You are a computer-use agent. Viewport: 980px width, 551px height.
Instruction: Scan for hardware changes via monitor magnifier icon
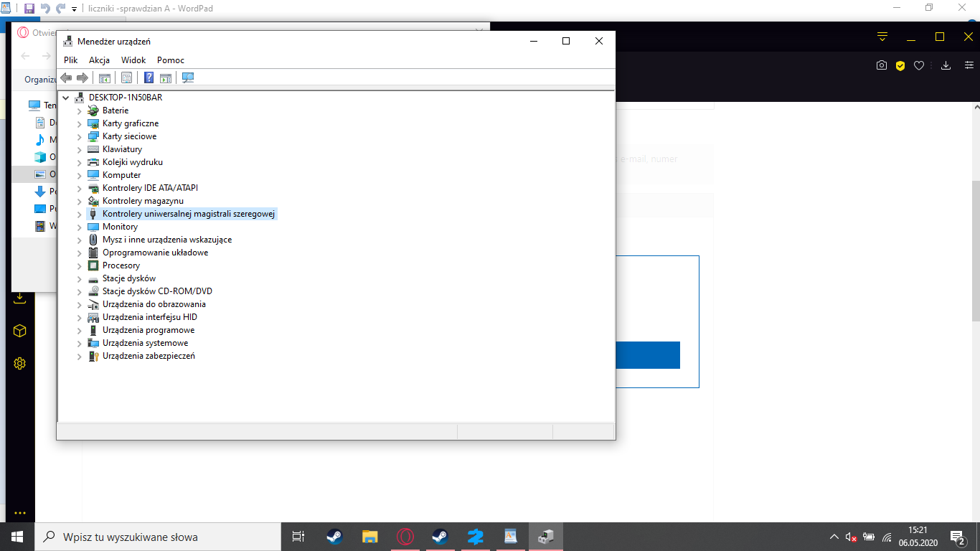click(188, 77)
